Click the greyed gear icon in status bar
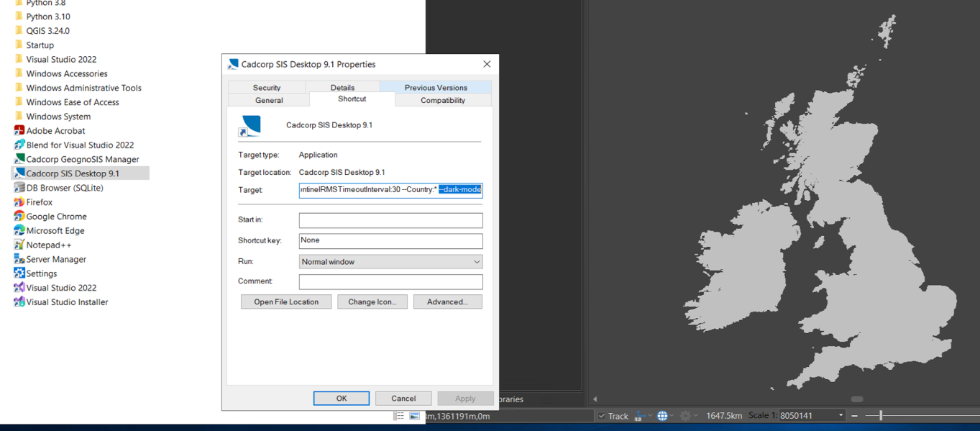The width and height of the screenshot is (980, 431). pos(685,416)
